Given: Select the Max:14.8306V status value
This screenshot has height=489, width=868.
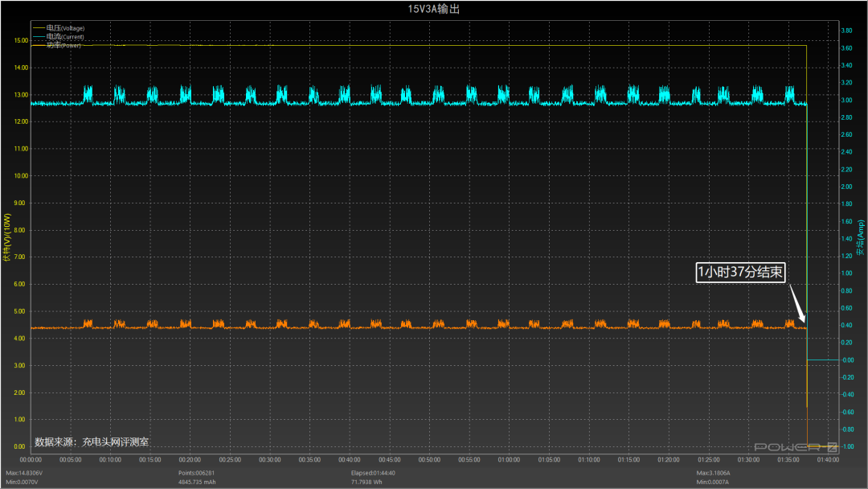Looking at the screenshot, I should (x=24, y=473).
